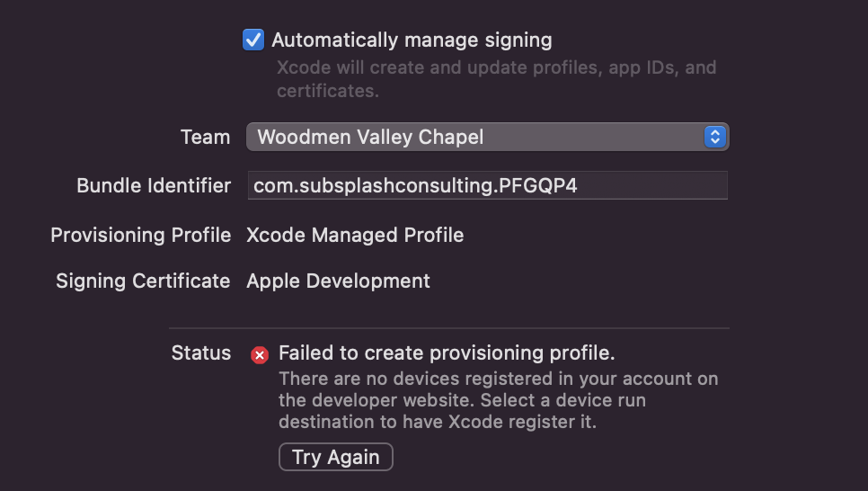The height and width of the screenshot is (491, 868).
Task: Click the horizontal divider above Status
Action: point(448,328)
